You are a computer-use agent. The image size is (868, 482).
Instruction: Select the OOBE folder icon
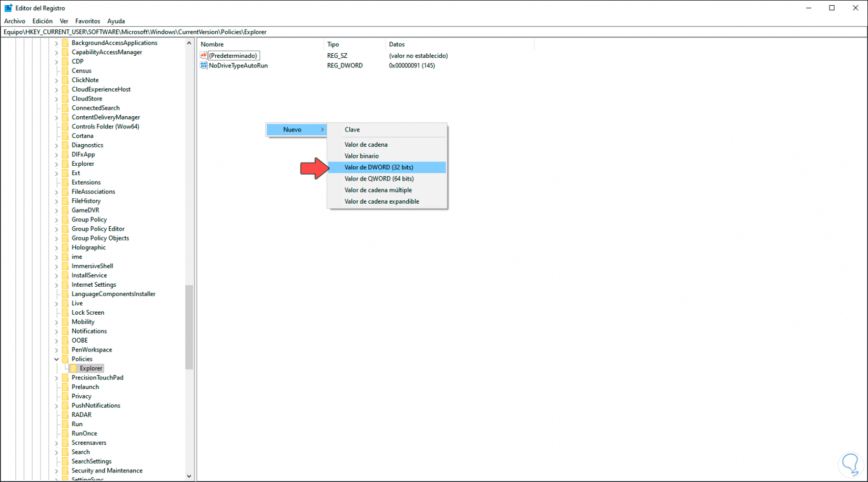pyautogui.click(x=65, y=340)
